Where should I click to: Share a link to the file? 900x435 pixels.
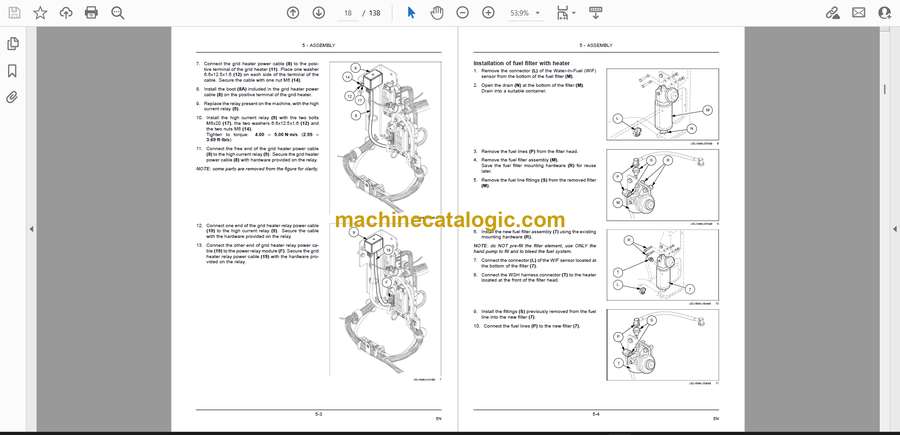[832, 13]
